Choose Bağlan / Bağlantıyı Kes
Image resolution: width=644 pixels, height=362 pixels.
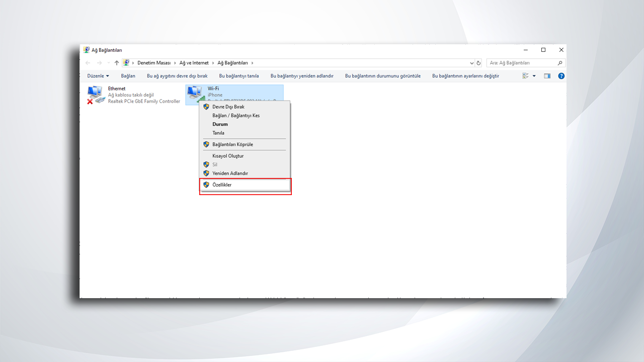245,116
